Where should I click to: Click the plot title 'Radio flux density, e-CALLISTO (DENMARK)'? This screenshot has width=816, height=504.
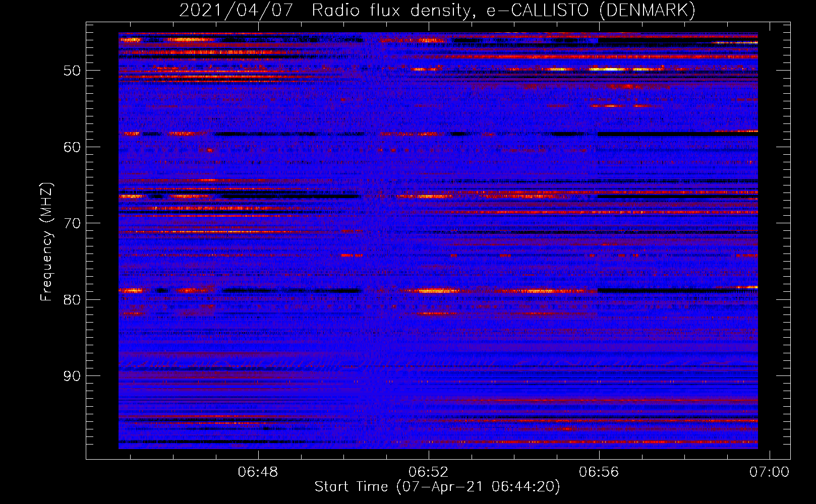point(504,10)
